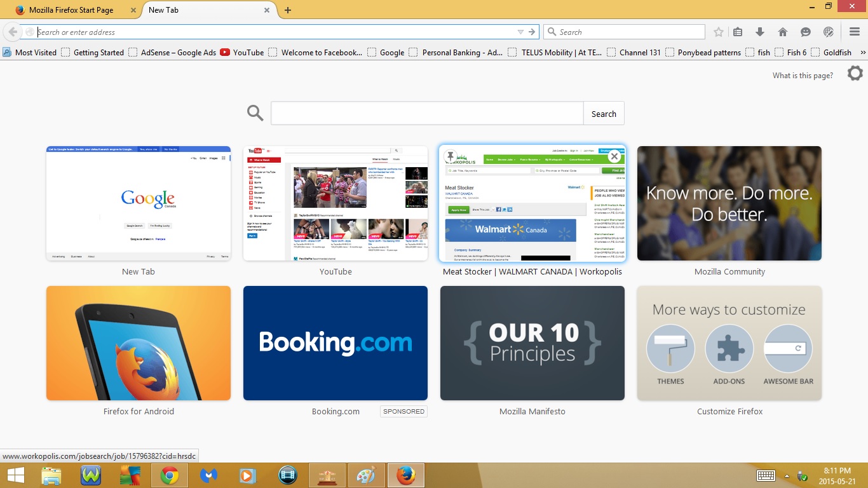868x488 pixels.
Task: Open Ponybead patterns bookmark
Action: click(703, 53)
